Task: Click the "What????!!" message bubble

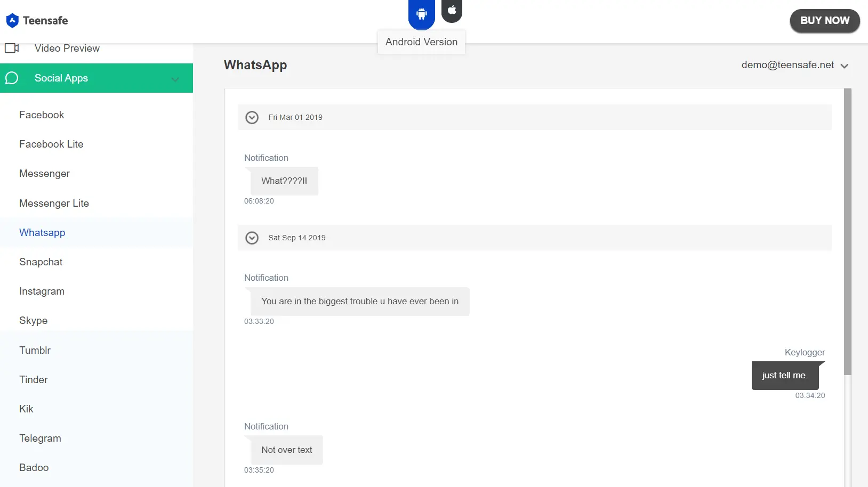Action: pos(284,181)
